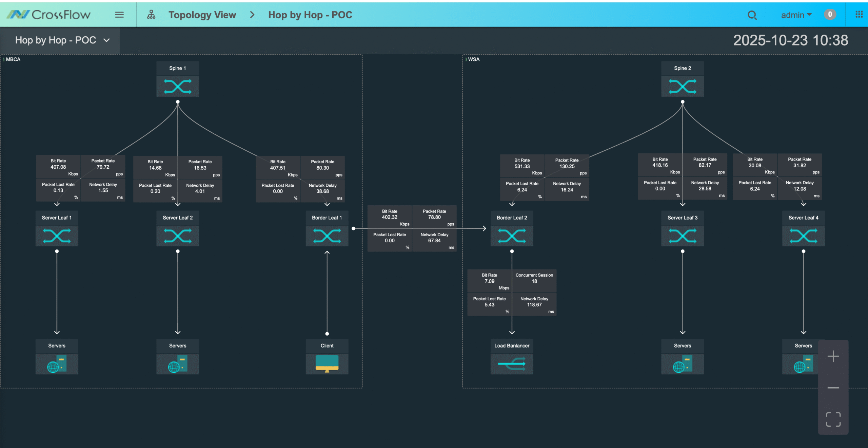Click the Hop by Hop - POC breadcrumb
Image resolution: width=868 pixels, height=448 pixels.
point(310,15)
